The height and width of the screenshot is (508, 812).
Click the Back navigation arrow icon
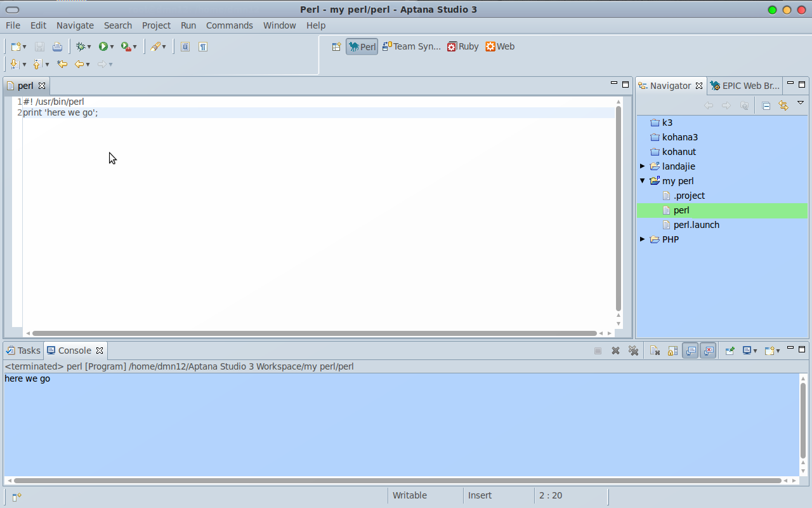click(x=79, y=64)
